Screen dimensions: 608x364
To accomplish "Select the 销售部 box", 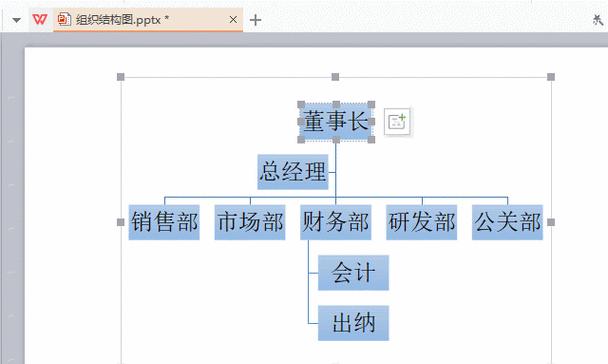I will 164,222.
